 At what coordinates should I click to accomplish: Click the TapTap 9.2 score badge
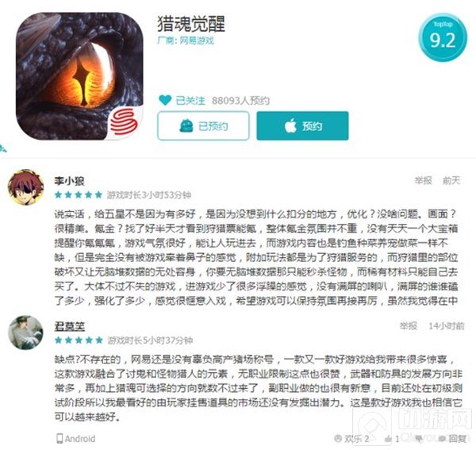pyautogui.click(x=443, y=37)
